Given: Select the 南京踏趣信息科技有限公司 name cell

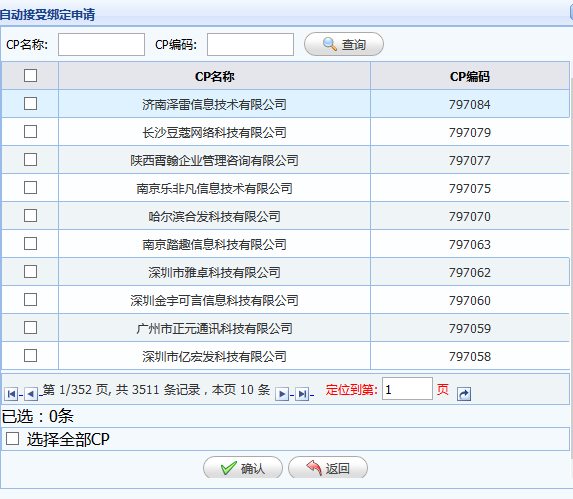Looking at the screenshot, I should click(x=214, y=244).
